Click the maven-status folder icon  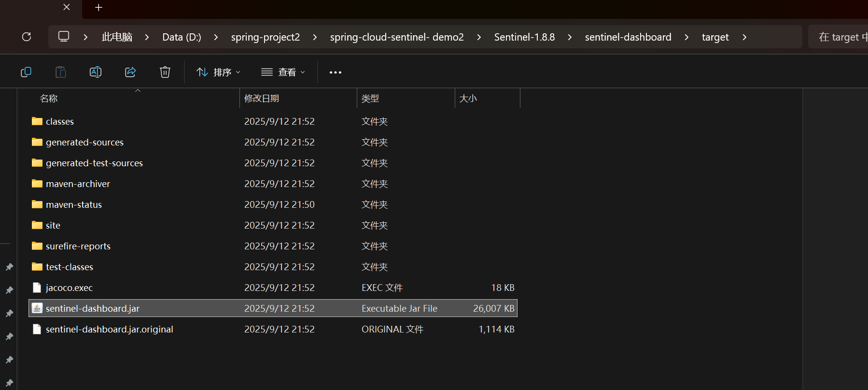pos(37,204)
